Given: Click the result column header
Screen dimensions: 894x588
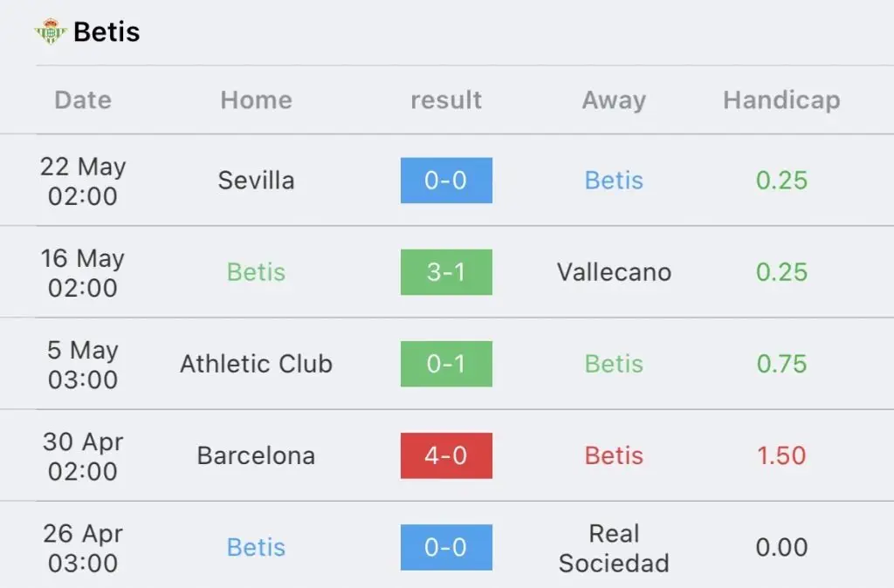Looking at the screenshot, I should 446,99.
